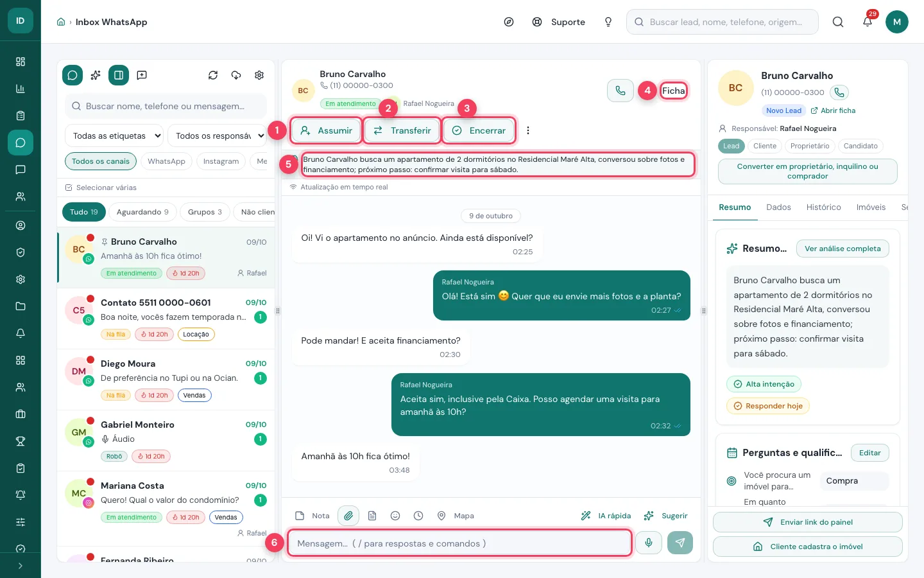Screen dimensions: 924x578
Task: Open the shield icon in left sidebar
Action: pos(21,252)
